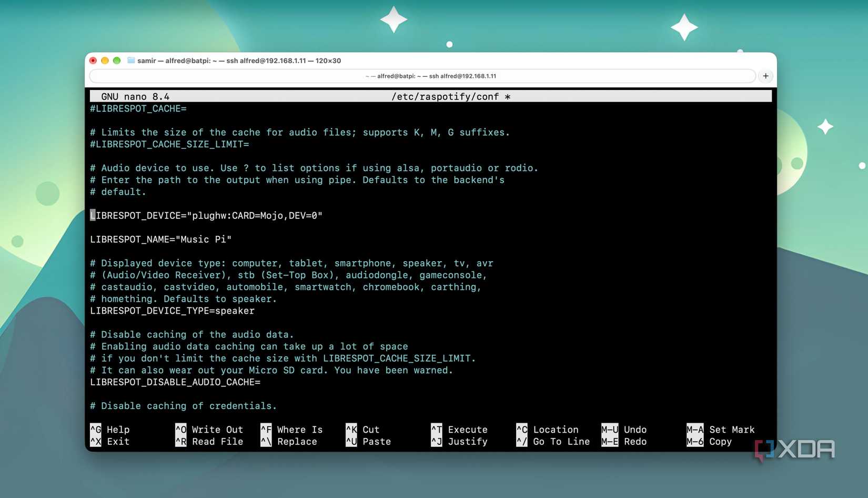Click the ^F Where Is shortcut
The width and height of the screenshot is (868, 498).
(292, 430)
